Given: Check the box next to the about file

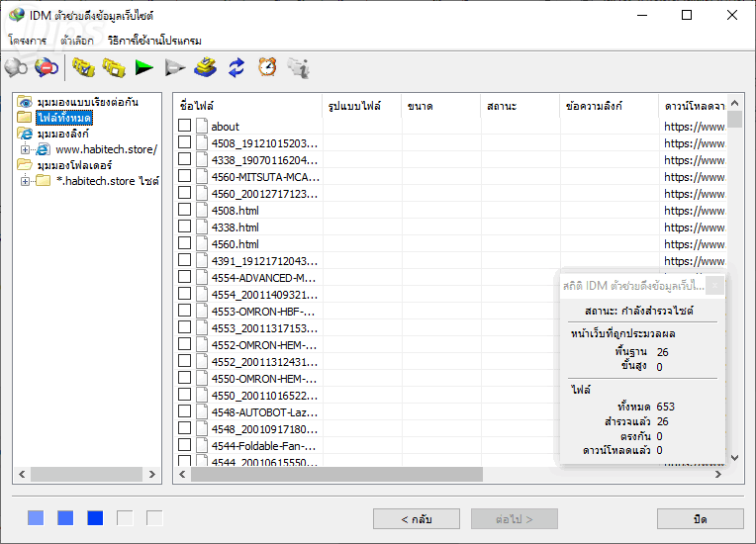Looking at the screenshot, I should [x=184, y=126].
